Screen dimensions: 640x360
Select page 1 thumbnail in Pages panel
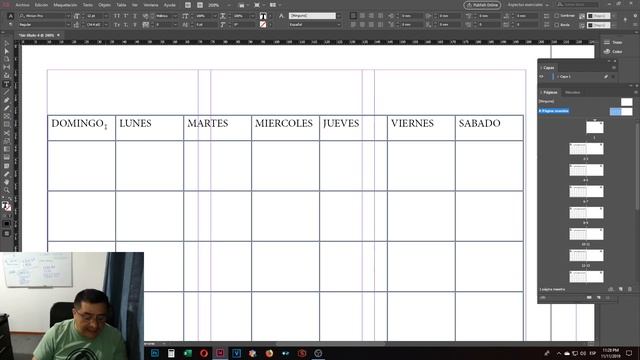[x=595, y=127]
